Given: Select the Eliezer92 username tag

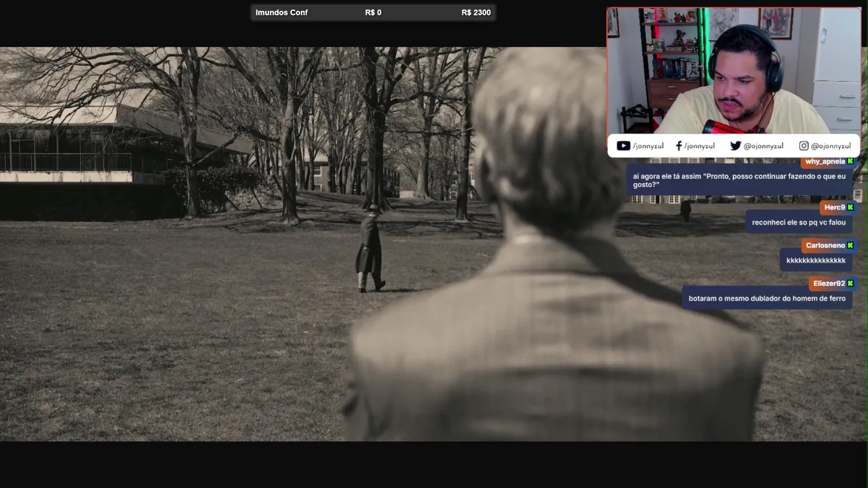Looking at the screenshot, I should [x=829, y=283].
